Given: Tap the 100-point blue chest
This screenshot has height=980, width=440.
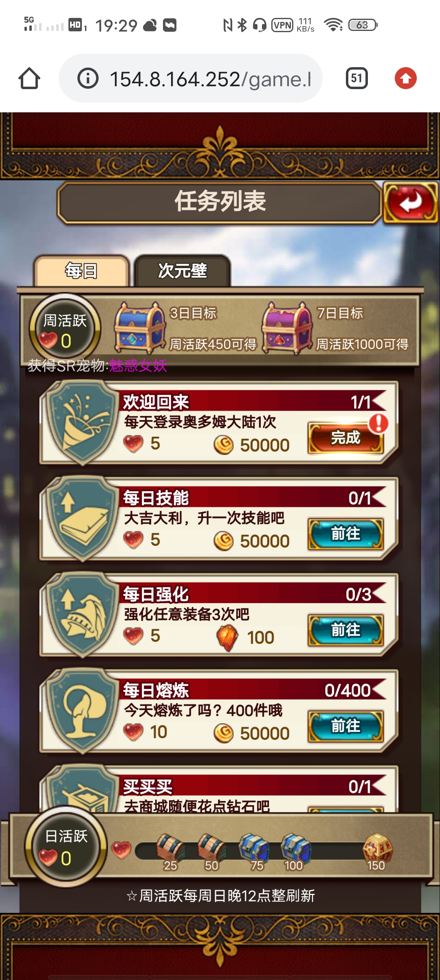Looking at the screenshot, I should point(295,851).
